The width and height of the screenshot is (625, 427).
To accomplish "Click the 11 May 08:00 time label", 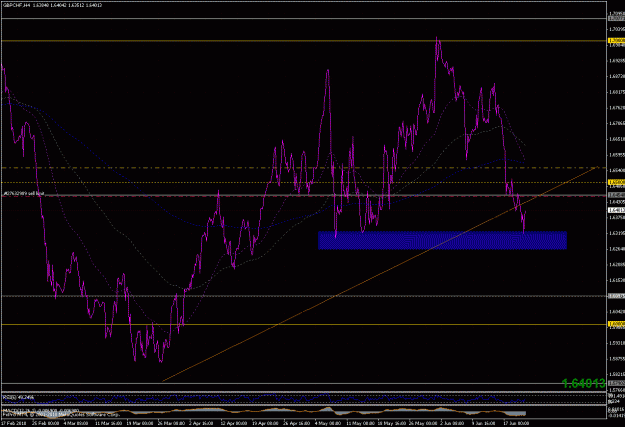I will point(360,423).
